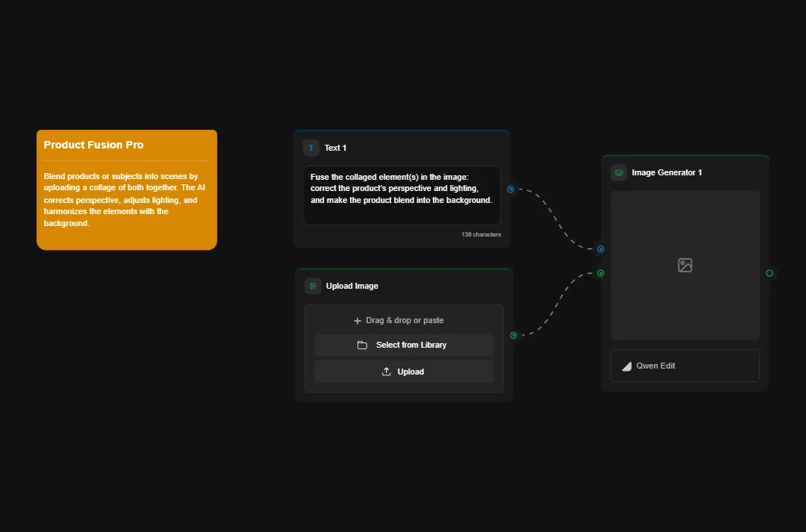Screen dimensions: 806x532
Task: Click the blue prompt input port on Image Generator 1
Action: click(600, 249)
